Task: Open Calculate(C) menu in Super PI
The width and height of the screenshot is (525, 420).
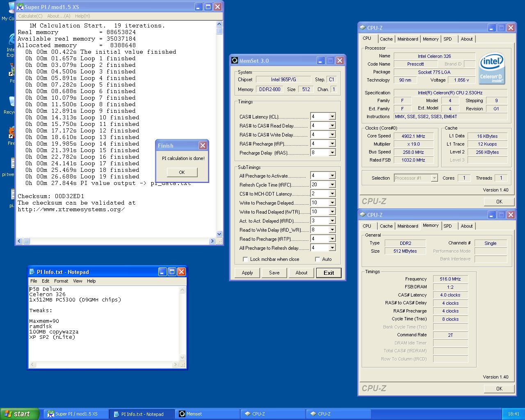Action: tap(30, 16)
